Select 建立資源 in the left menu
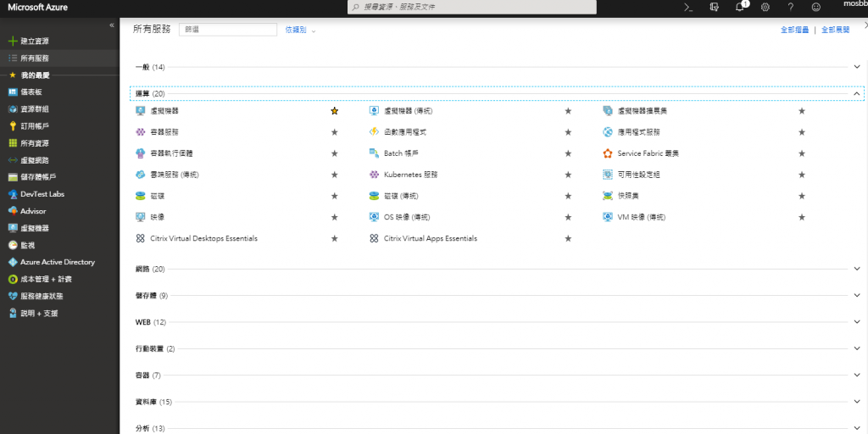 click(x=59, y=41)
